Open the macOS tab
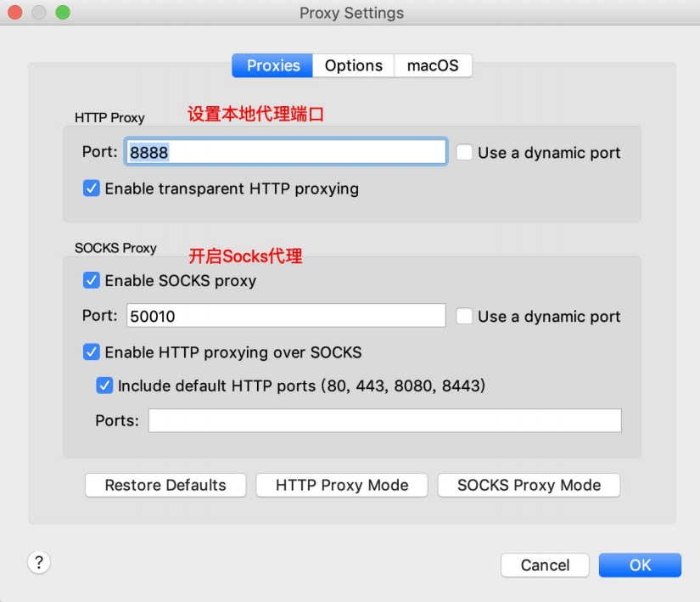The image size is (700, 602). (x=433, y=65)
